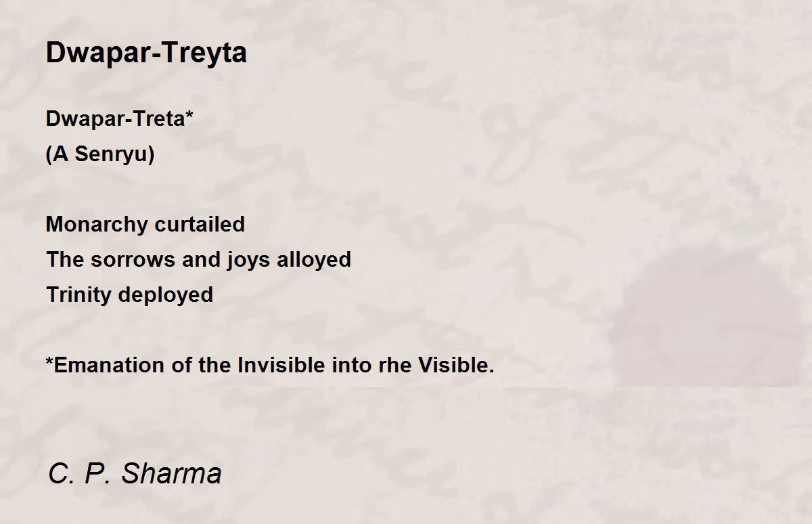Image resolution: width=812 pixels, height=524 pixels.
Task: Click the footnote about Emanation of the Invisible
Action: point(270,366)
